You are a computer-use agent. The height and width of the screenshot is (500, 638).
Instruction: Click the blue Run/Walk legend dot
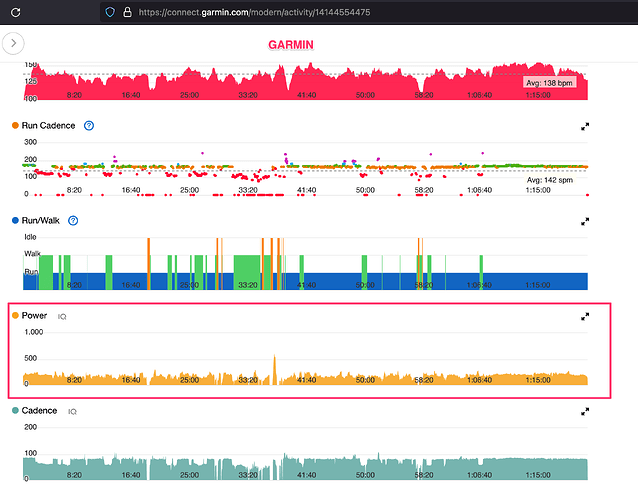[x=14, y=220]
